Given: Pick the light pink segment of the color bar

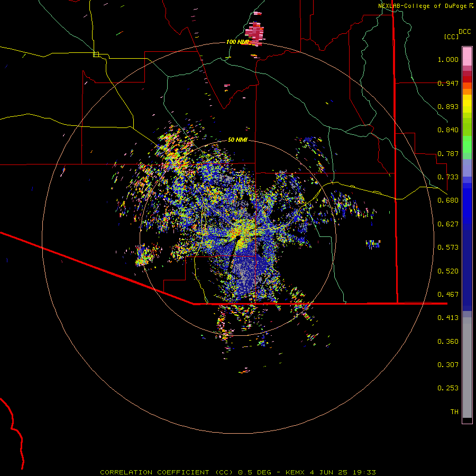Looking at the screenshot, I should tap(467, 56).
